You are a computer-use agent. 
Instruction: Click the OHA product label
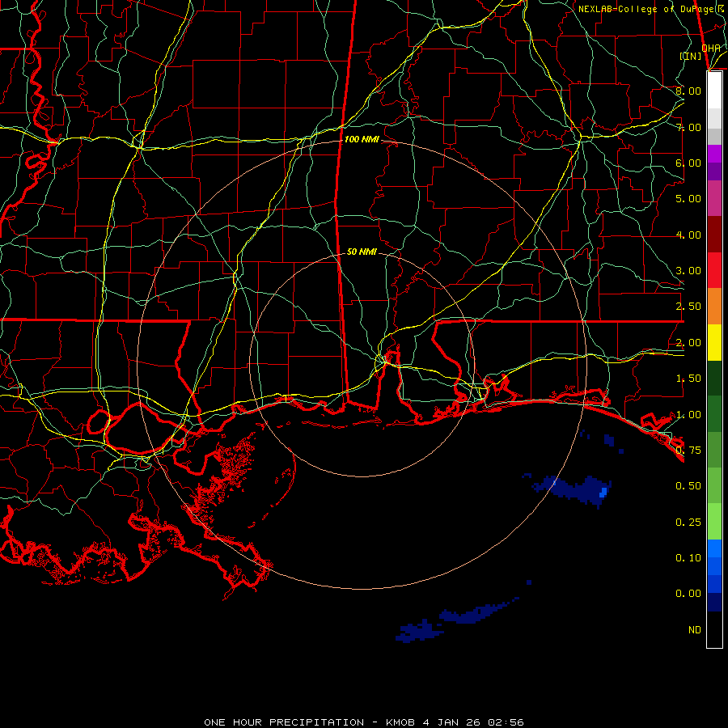[711, 49]
